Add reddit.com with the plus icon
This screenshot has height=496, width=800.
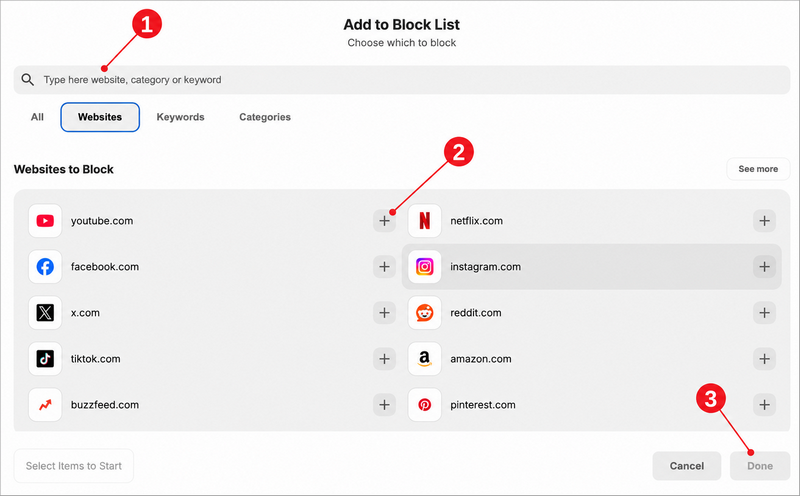(x=764, y=313)
